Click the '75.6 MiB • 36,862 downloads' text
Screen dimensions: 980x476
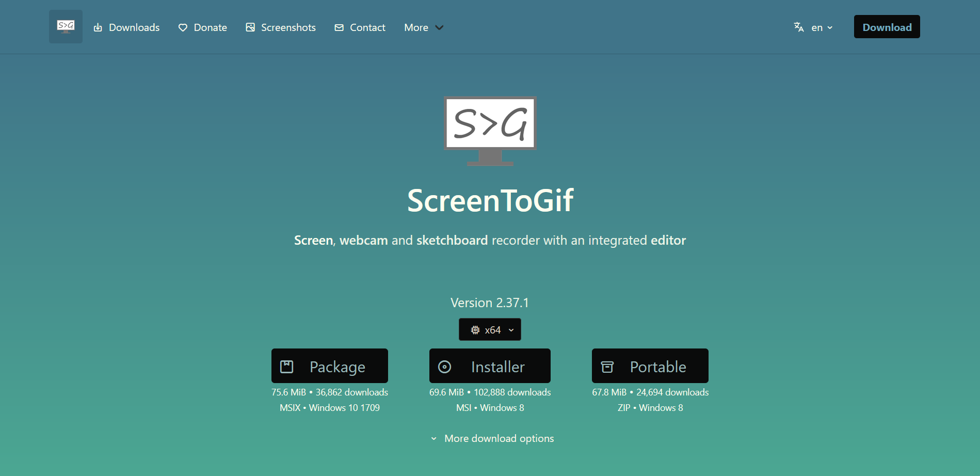[x=330, y=392]
